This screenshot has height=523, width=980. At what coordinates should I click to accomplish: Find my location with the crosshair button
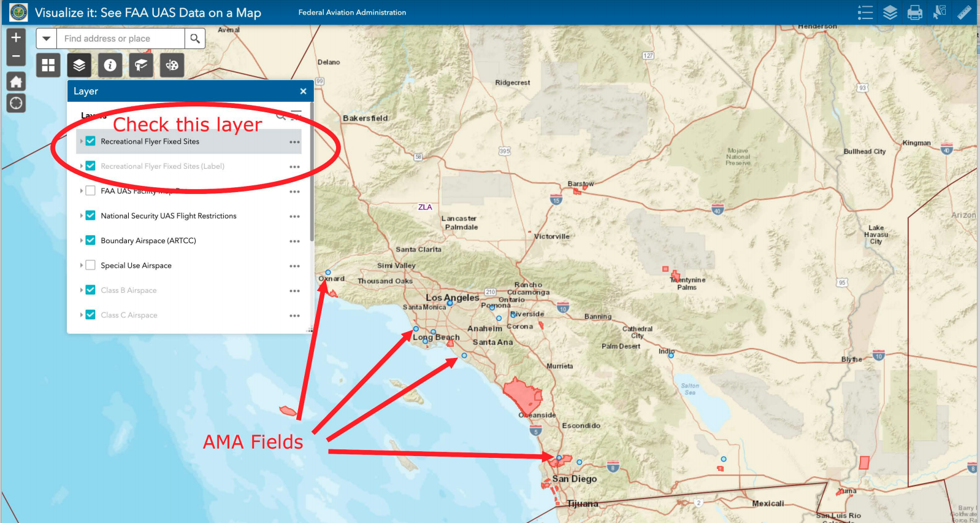tap(16, 103)
